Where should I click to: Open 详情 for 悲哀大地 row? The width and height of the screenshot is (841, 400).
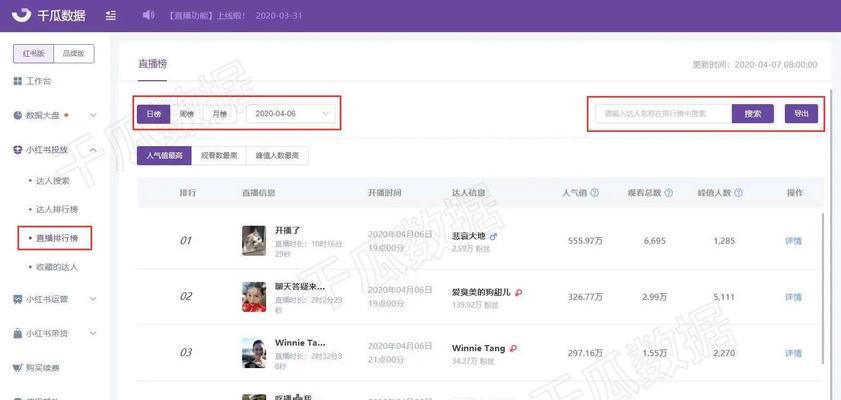coord(793,241)
